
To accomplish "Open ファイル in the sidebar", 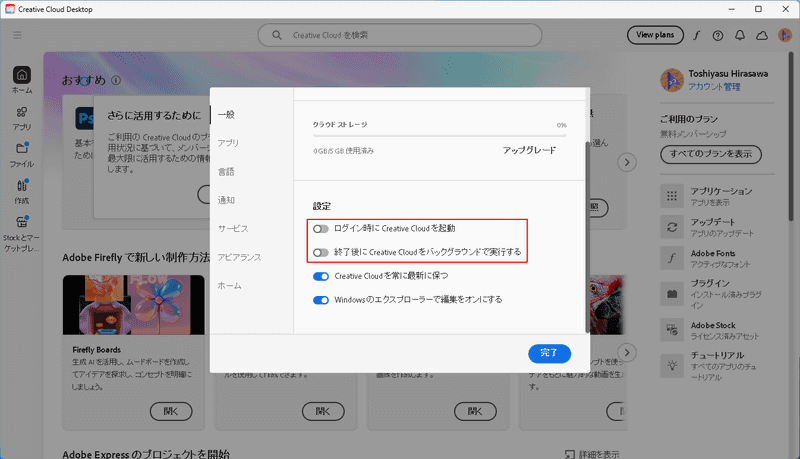I will tap(22, 155).
